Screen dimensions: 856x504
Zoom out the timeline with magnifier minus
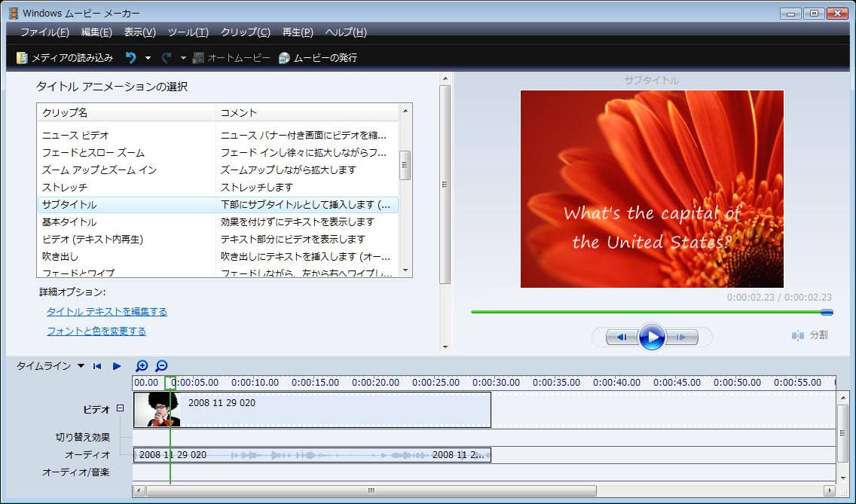click(161, 366)
